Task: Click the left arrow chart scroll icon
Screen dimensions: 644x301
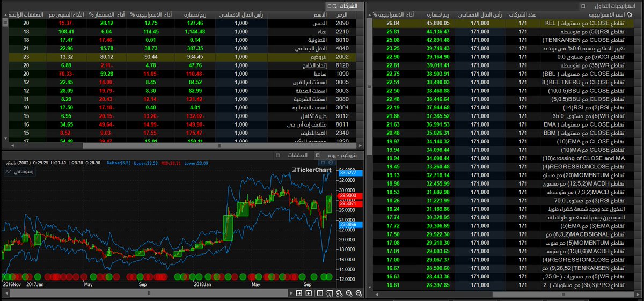Action: pos(309,293)
